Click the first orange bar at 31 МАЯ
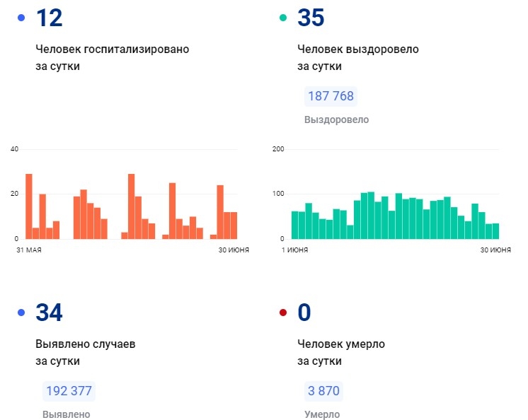 [x=29, y=206]
